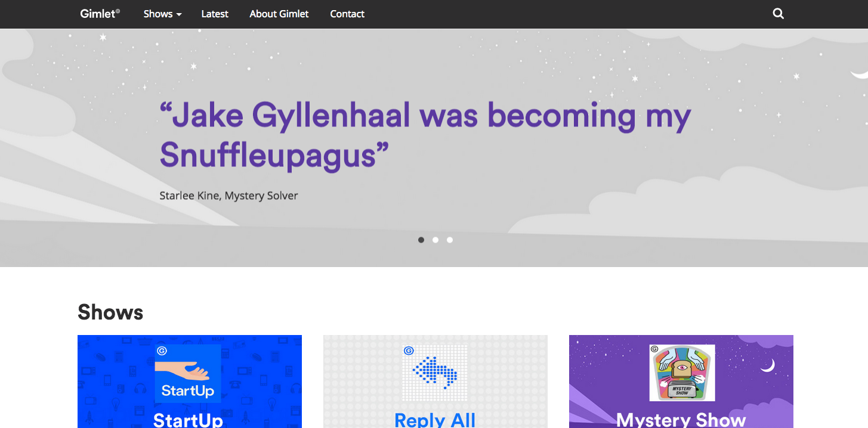Jump to the third carousel slide dot

pos(450,240)
